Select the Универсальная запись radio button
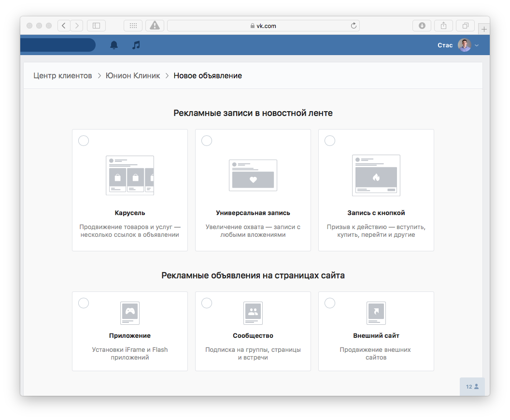The width and height of the screenshot is (510, 420). (x=207, y=141)
